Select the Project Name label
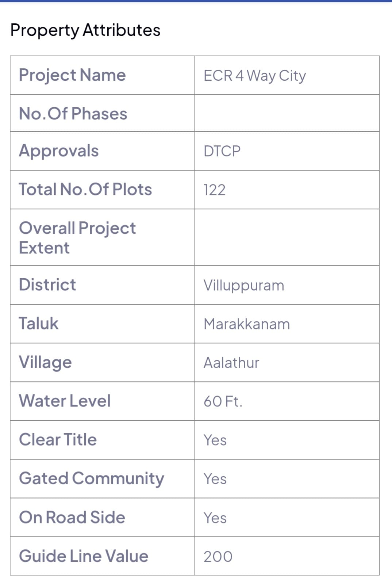 click(x=72, y=75)
